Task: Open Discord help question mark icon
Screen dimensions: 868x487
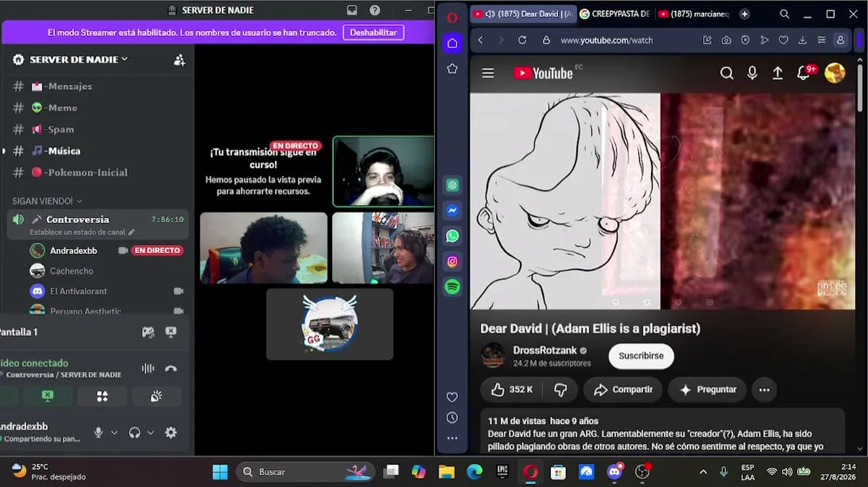Action: point(375,10)
